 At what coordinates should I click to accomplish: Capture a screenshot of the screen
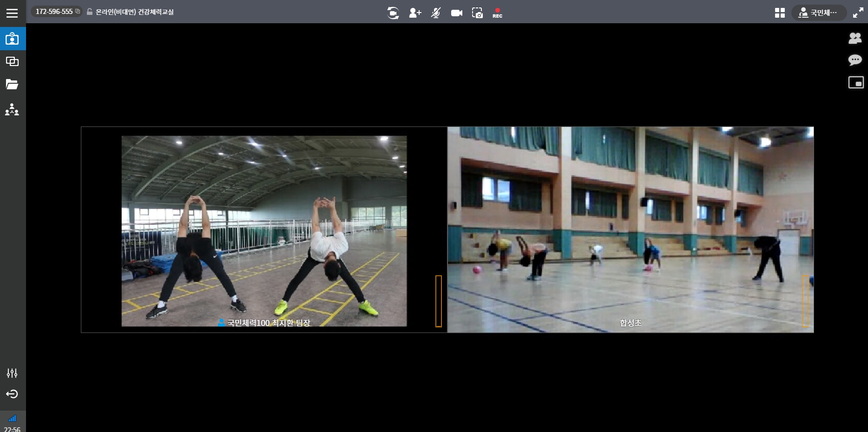477,13
